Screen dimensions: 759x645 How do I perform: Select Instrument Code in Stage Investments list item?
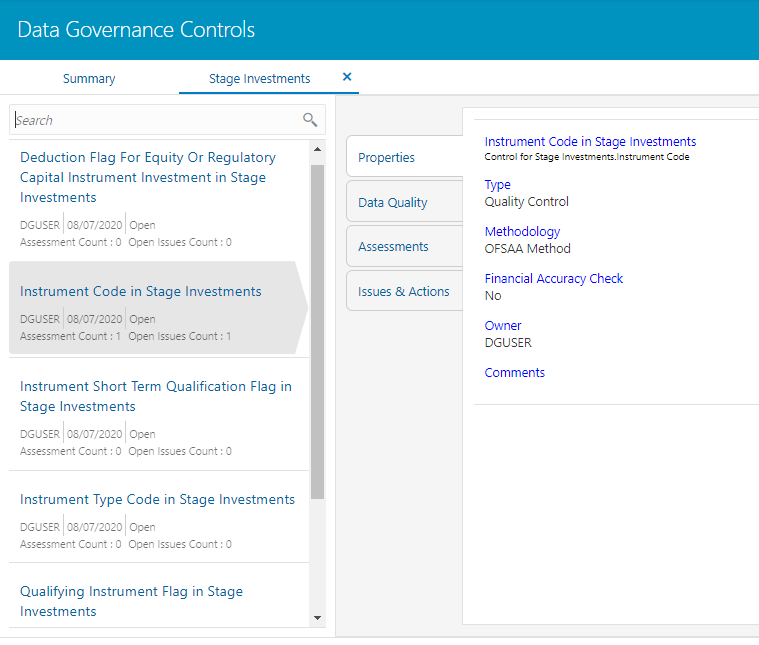point(158,308)
